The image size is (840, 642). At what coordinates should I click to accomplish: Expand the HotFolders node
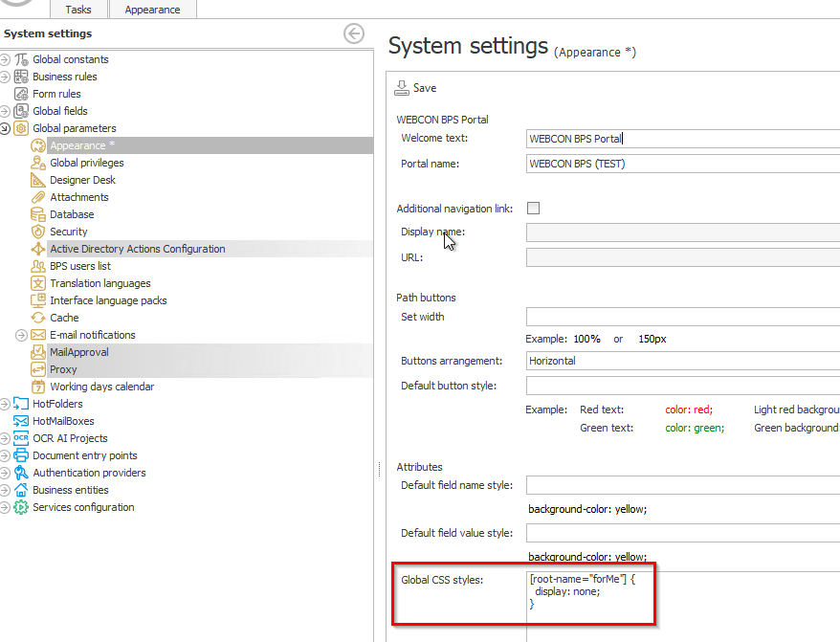pyautogui.click(x=5, y=404)
